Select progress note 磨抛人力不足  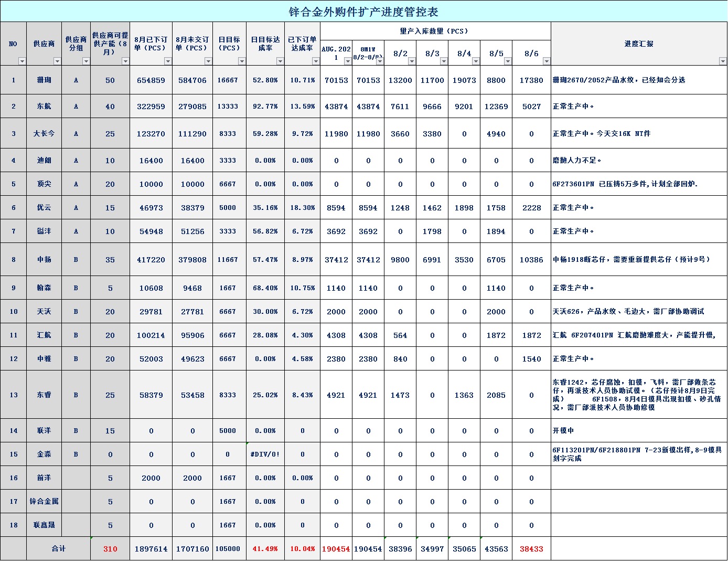click(577, 161)
